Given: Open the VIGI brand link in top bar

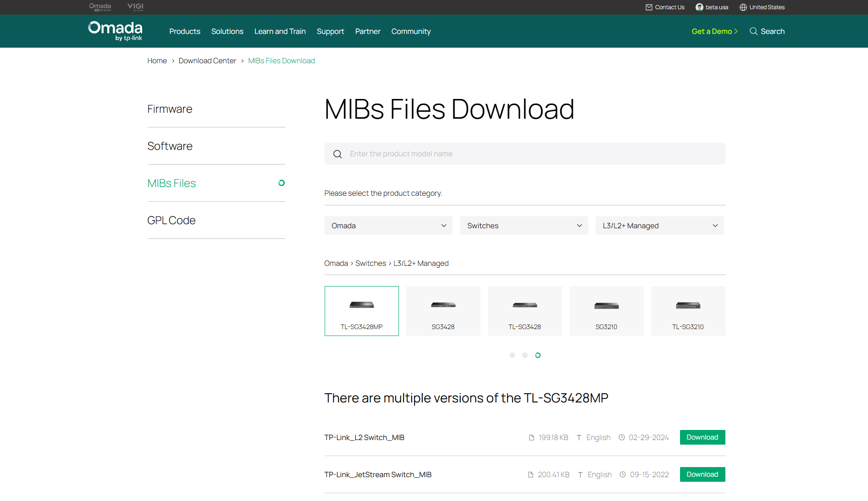Looking at the screenshot, I should 135,7.
